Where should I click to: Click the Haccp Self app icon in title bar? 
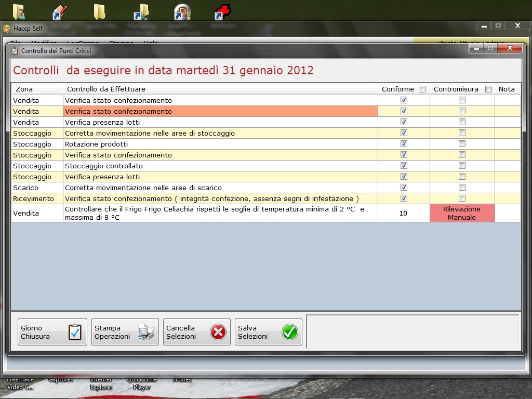[x=7, y=28]
